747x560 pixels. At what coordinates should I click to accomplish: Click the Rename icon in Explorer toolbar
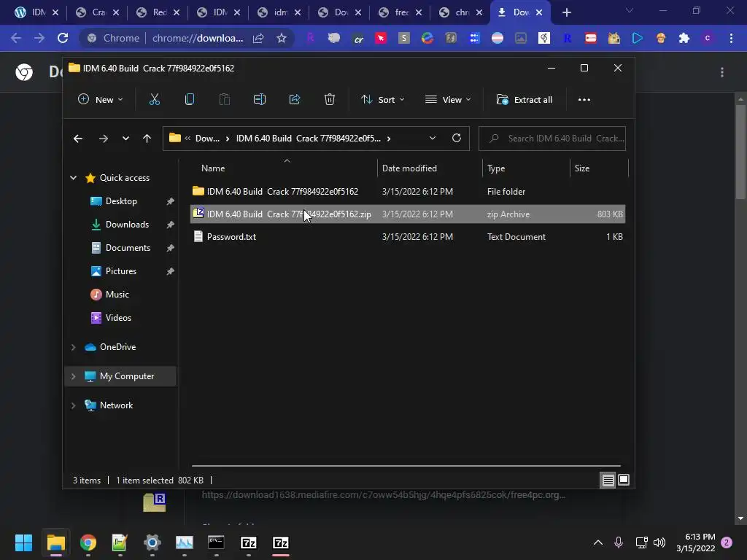point(260,99)
